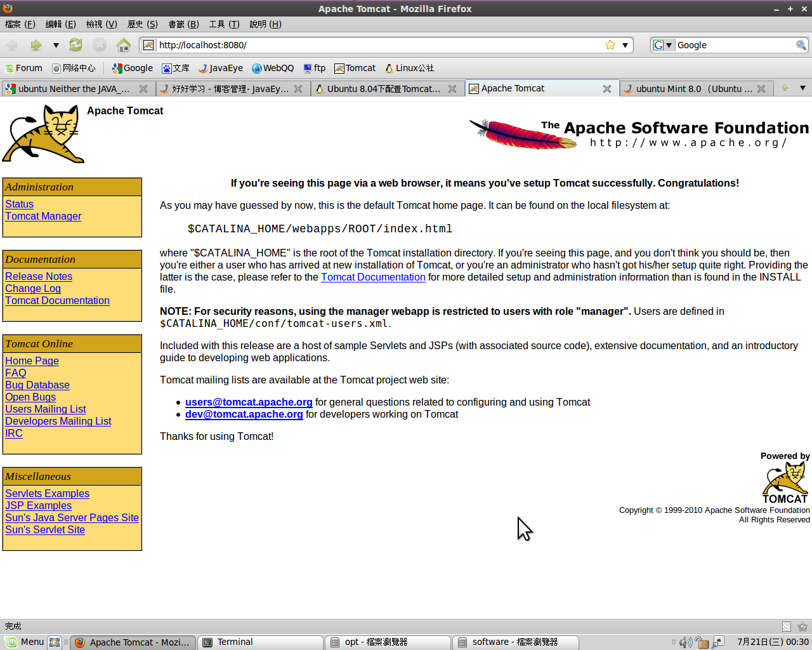
Task: Open the Linux公社 bookmark
Action: (x=409, y=68)
